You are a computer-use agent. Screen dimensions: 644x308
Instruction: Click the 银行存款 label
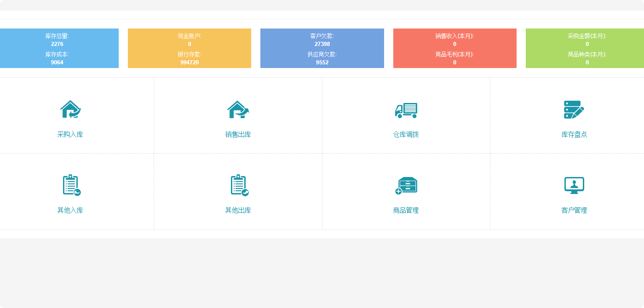click(x=190, y=54)
